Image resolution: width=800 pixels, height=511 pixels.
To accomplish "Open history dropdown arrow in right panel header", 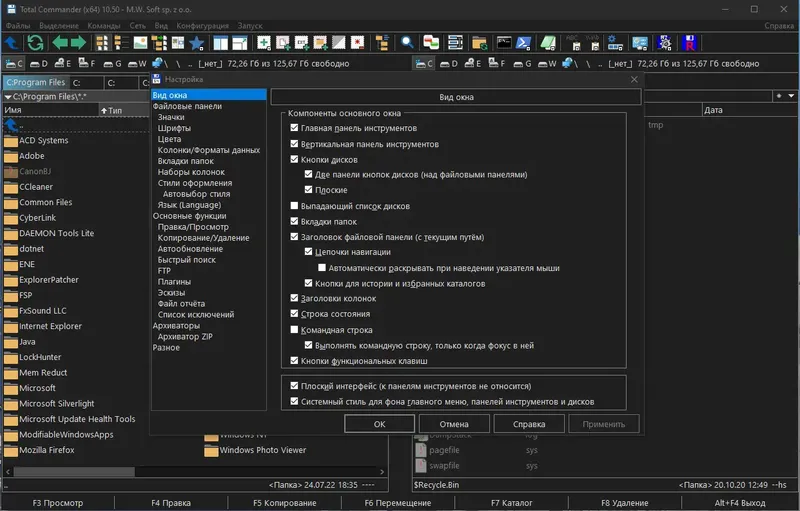I will tap(791, 96).
